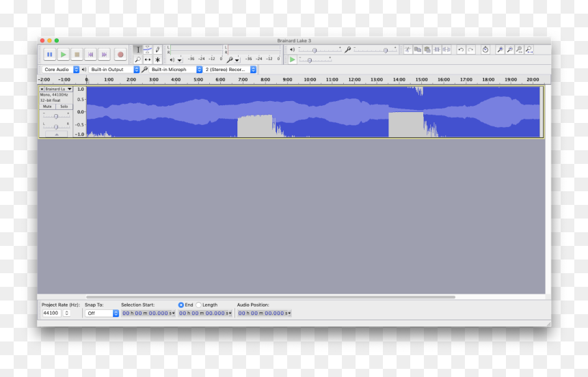
Task: Click the red Record button
Action: [x=120, y=55]
